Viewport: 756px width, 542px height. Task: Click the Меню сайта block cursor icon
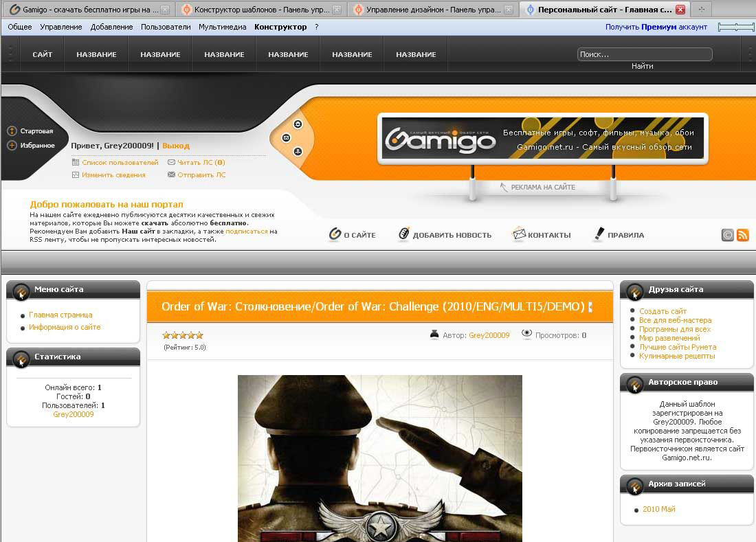point(21,291)
